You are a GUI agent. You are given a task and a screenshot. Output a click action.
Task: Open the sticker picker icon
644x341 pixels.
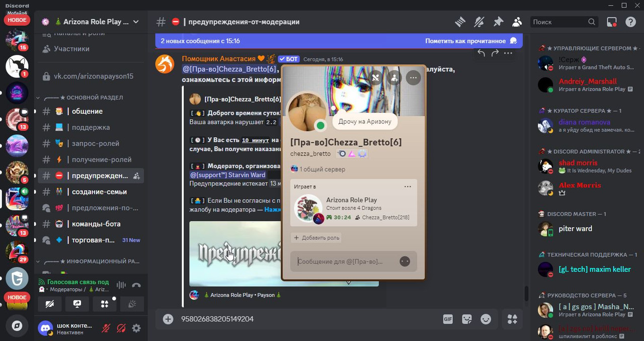tap(467, 319)
